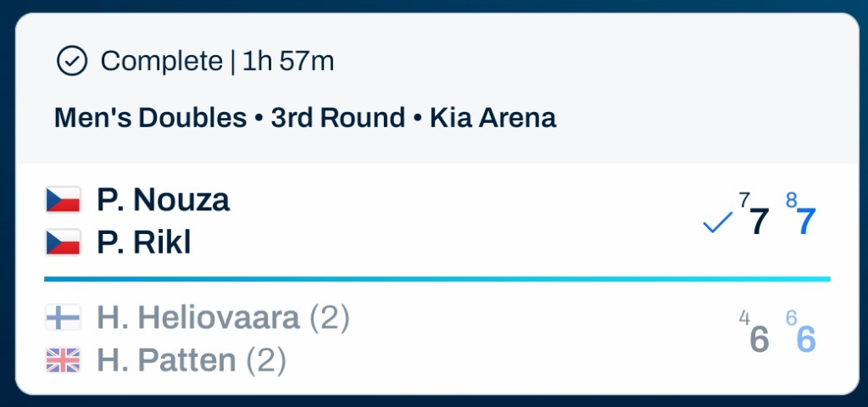
Task: Click the seed (2) next to H. Heliovaara
Action: 330,318
